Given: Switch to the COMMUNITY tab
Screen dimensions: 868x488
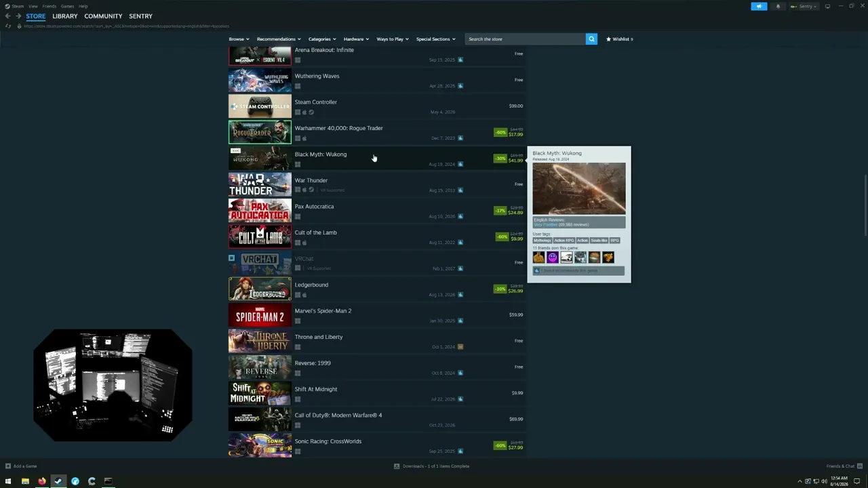Looking at the screenshot, I should (103, 16).
